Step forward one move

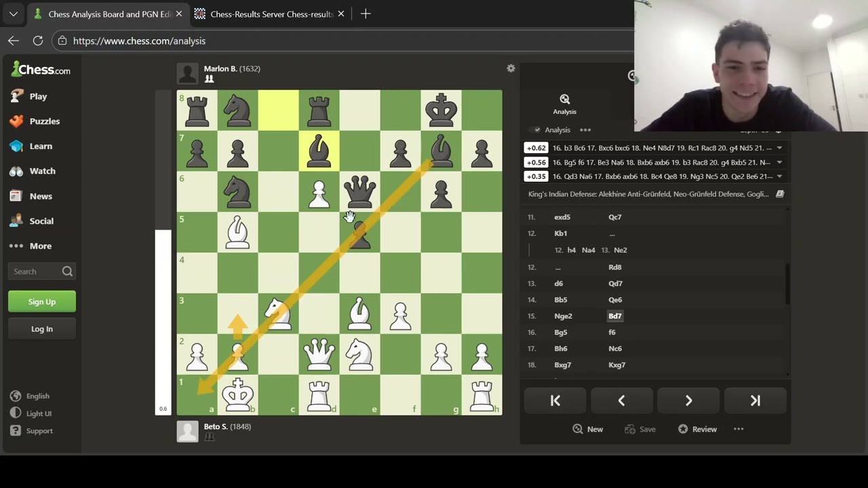(x=688, y=401)
